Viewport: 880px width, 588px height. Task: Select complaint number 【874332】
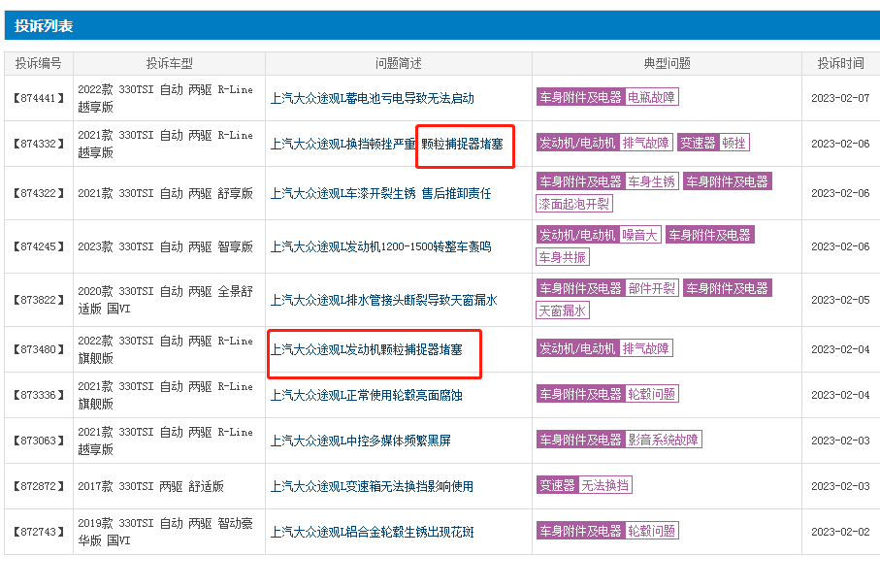pyautogui.click(x=38, y=144)
